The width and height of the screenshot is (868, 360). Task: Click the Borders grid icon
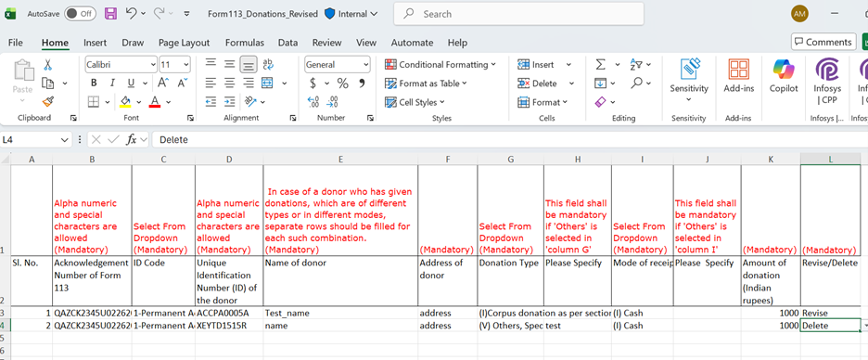tap(94, 102)
